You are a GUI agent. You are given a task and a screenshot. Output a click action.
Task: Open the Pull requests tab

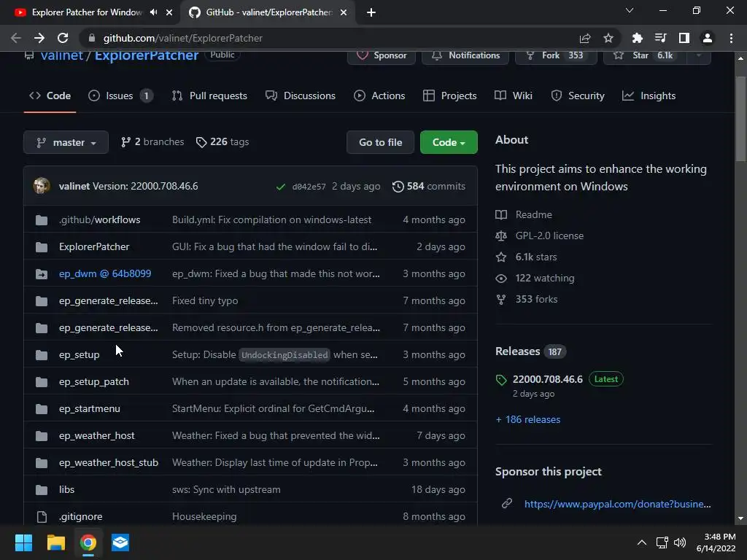tap(209, 96)
